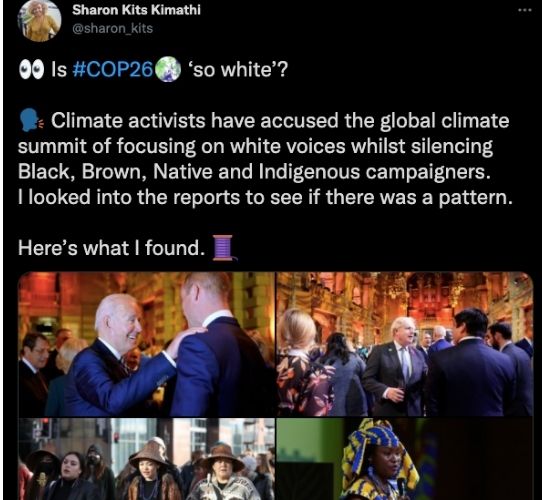Click the 'so white'? text

tap(237, 70)
